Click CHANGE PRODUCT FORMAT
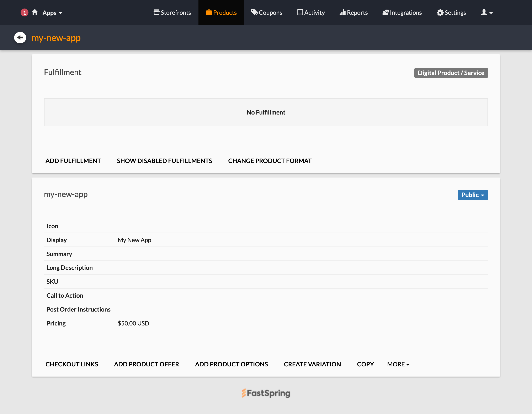 (x=270, y=161)
